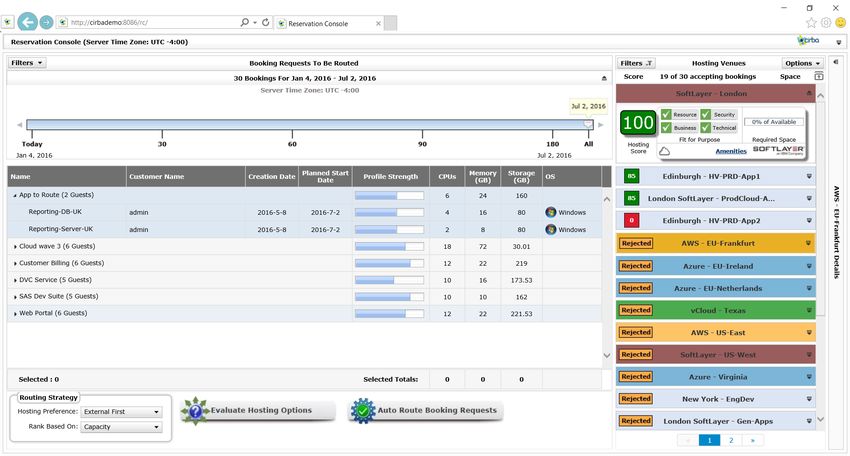The height and width of the screenshot is (456, 850).
Task: Click the smiley feedback icon
Action: tap(840, 23)
